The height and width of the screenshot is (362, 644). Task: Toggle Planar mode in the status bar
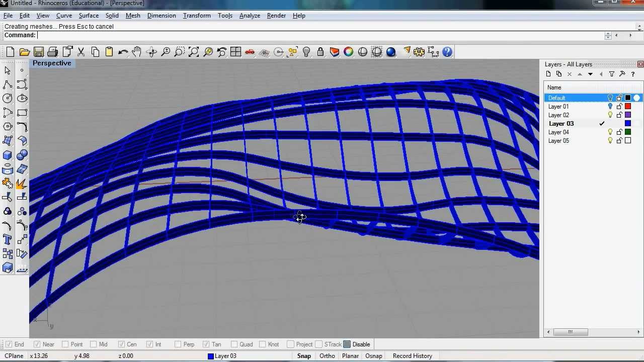(350, 356)
